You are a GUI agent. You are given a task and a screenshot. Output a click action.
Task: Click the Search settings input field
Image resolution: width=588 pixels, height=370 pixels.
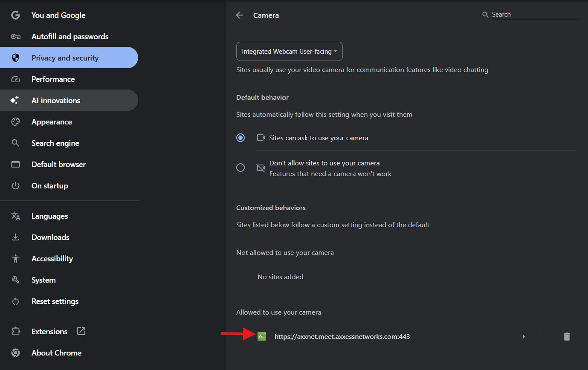click(x=534, y=14)
